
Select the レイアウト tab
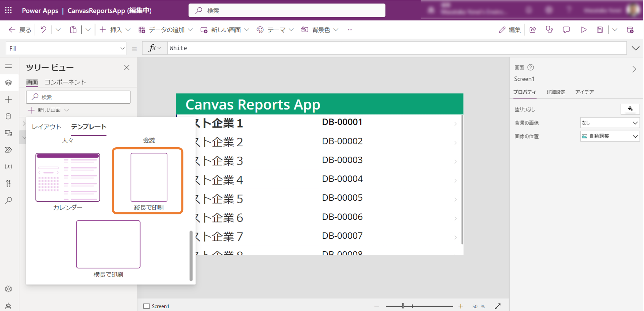point(46,127)
